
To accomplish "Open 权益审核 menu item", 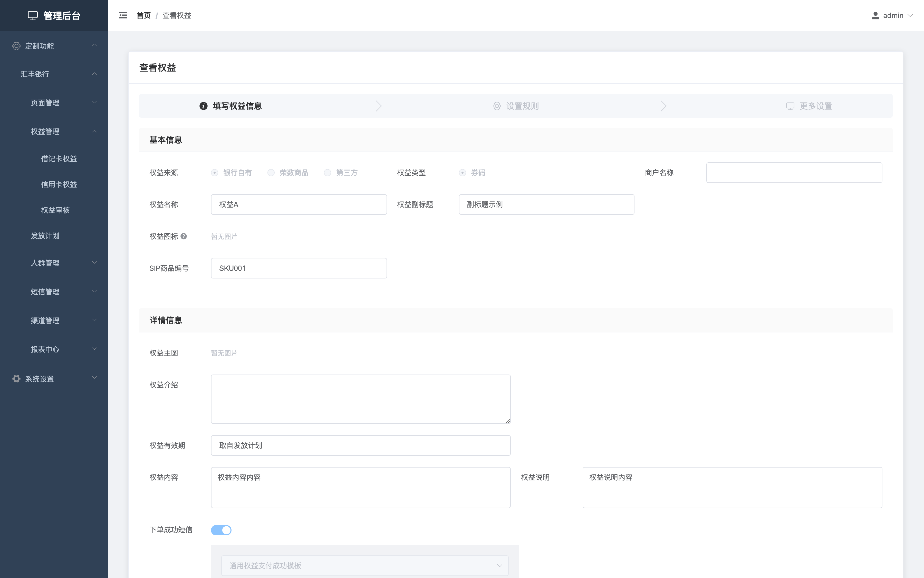I will point(55,210).
